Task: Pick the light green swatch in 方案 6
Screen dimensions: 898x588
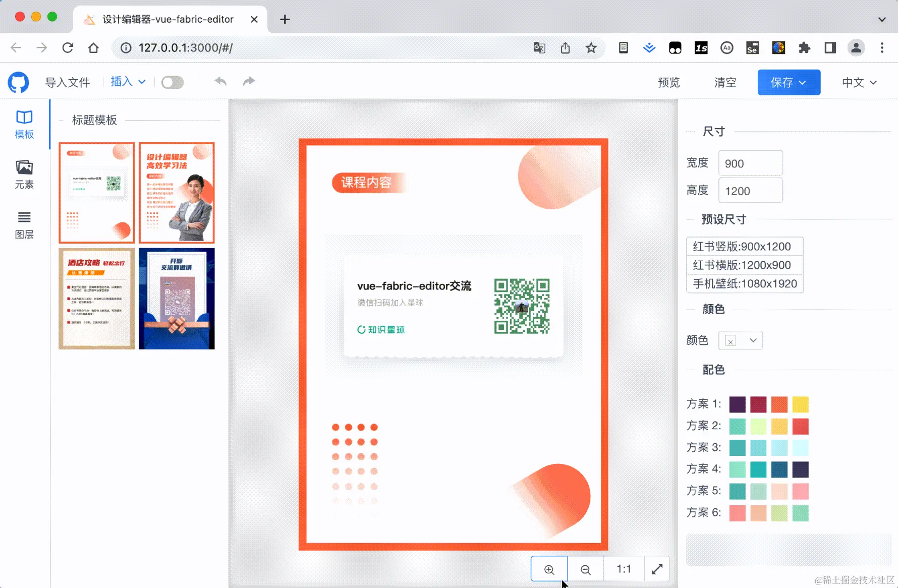Action: 779,513
